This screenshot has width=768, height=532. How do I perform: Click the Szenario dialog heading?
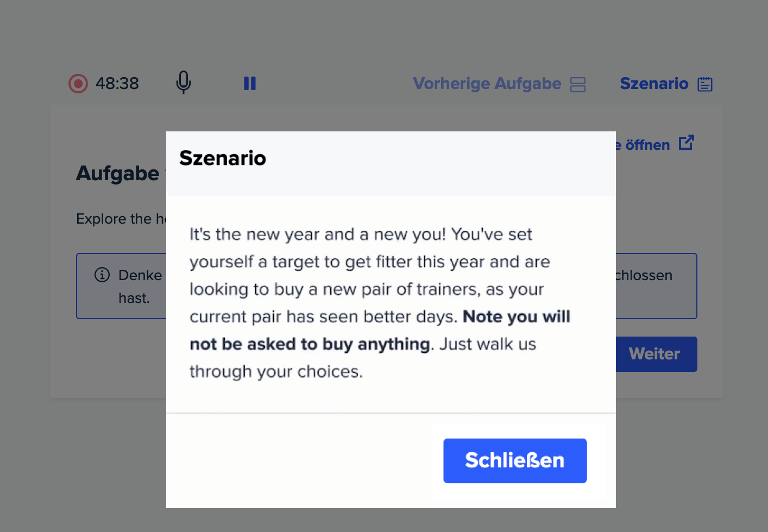pyautogui.click(x=223, y=158)
